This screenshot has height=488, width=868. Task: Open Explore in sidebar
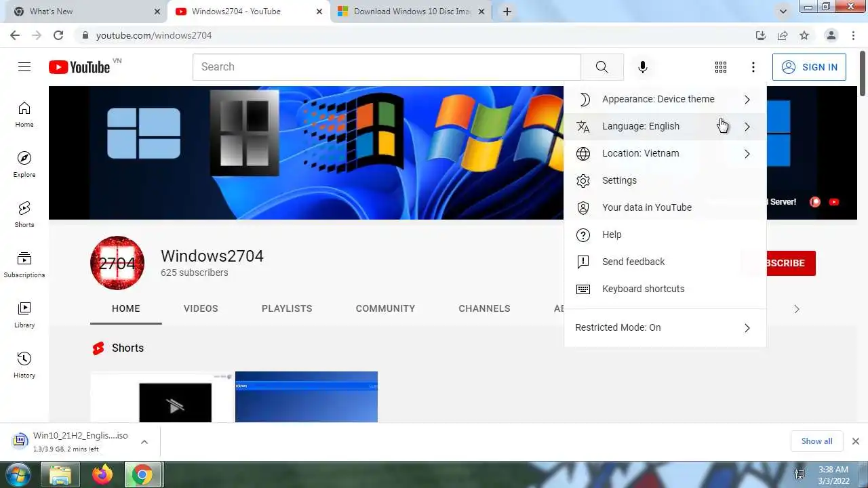[x=24, y=165]
